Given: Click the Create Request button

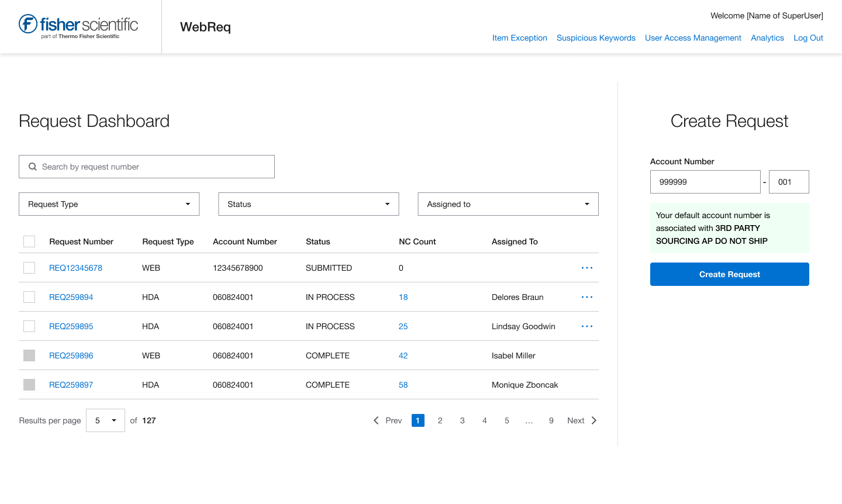Looking at the screenshot, I should tap(729, 274).
